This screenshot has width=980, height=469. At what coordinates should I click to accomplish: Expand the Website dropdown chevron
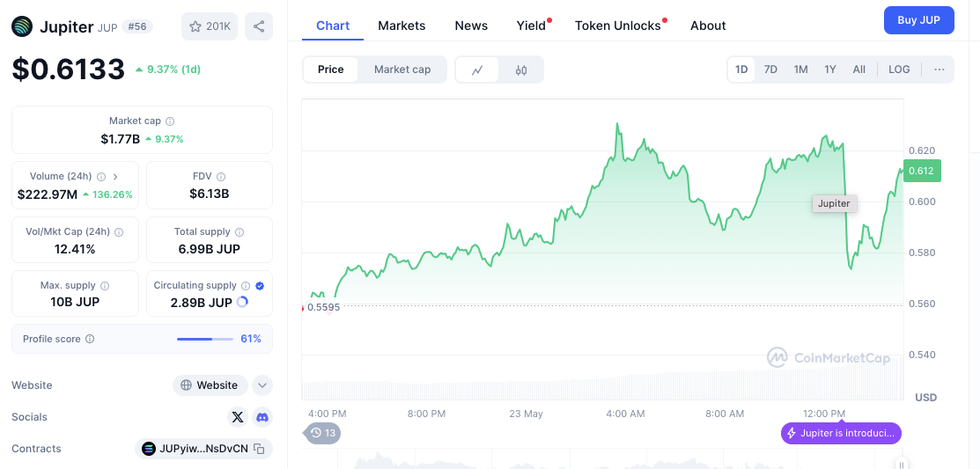pyautogui.click(x=262, y=385)
